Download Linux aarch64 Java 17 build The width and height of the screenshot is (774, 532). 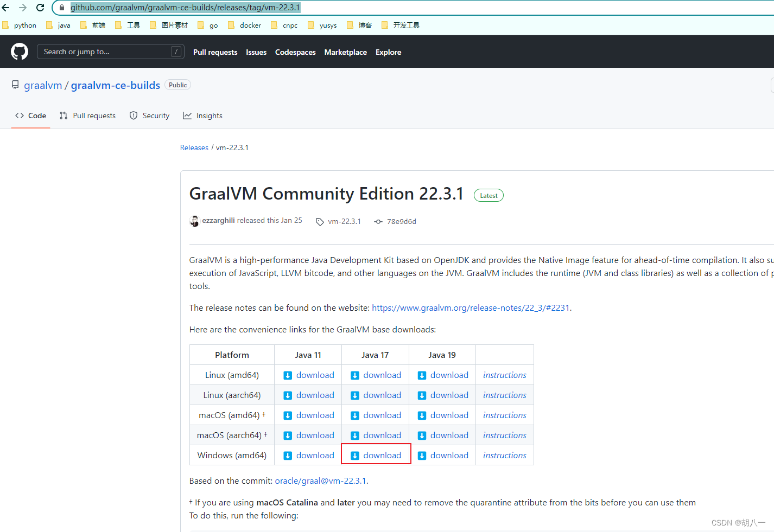376,395
